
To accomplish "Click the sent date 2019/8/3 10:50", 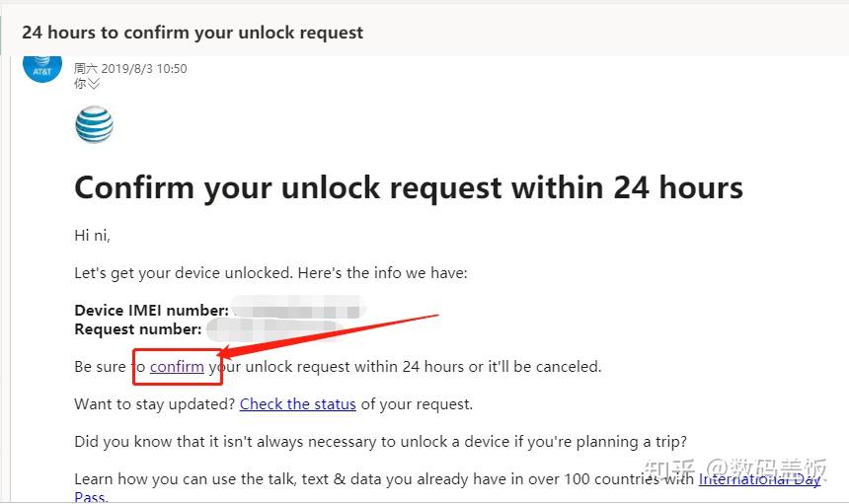I will (144, 69).
